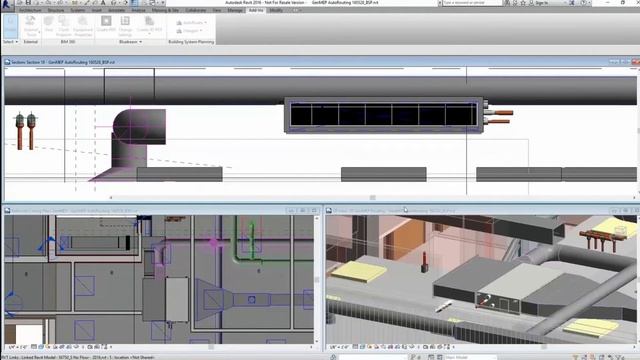The height and width of the screenshot is (360, 640).
Task: Click the Text tool icon in quick access toolbar
Action: click(x=103, y=2)
